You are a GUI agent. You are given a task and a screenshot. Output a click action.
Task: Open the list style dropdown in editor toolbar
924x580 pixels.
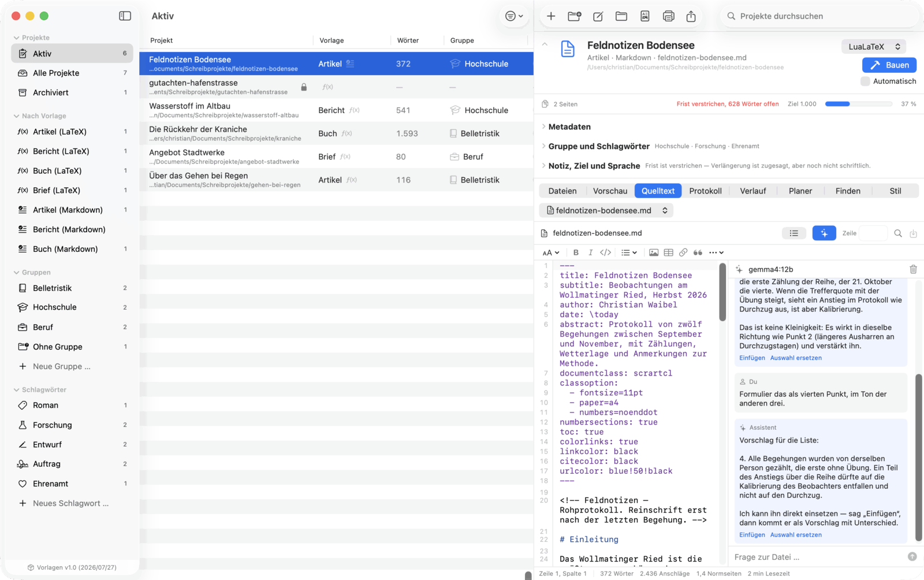point(629,252)
